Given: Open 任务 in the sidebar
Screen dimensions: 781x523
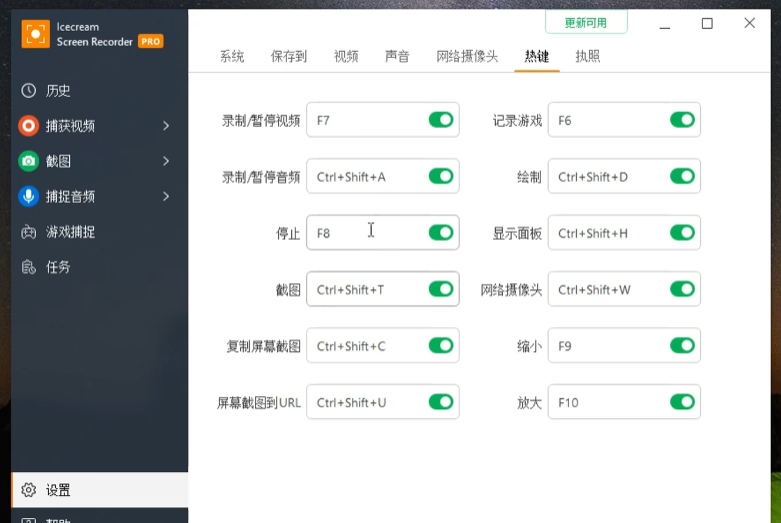Looking at the screenshot, I should point(99,267).
